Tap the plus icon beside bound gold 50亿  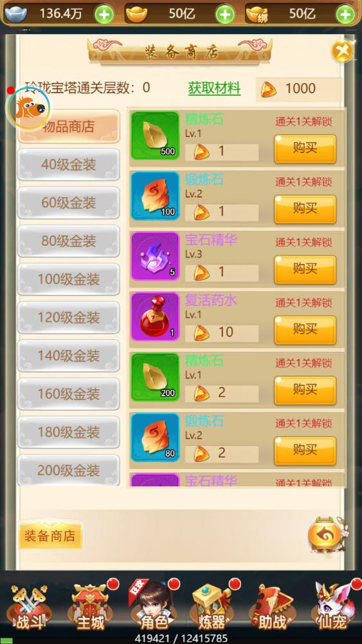click(345, 15)
